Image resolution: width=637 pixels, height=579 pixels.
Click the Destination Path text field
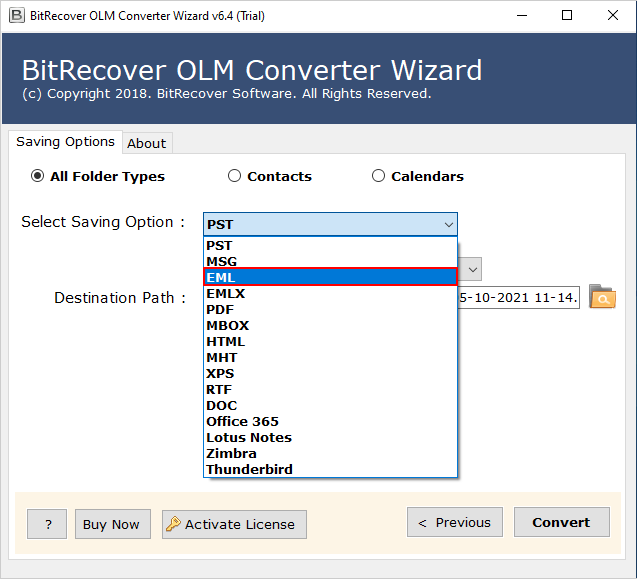tap(518, 297)
